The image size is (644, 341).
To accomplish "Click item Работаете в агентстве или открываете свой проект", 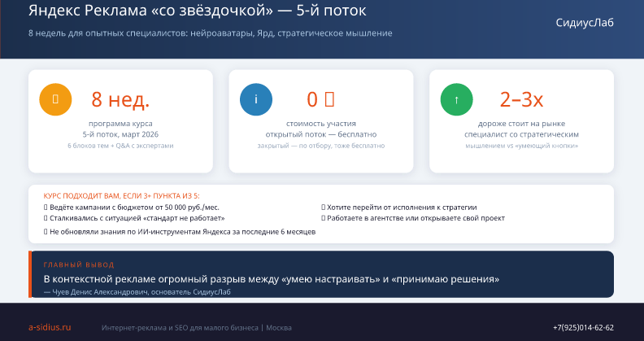I will point(413,218).
